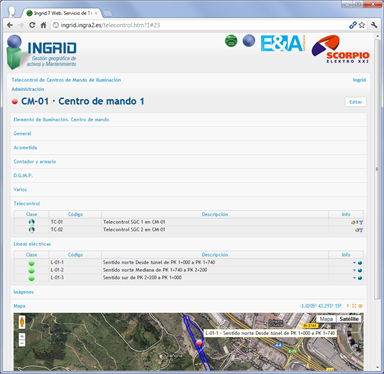Click the Editar button
The width and height of the screenshot is (384, 374).
click(x=355, y=102)
